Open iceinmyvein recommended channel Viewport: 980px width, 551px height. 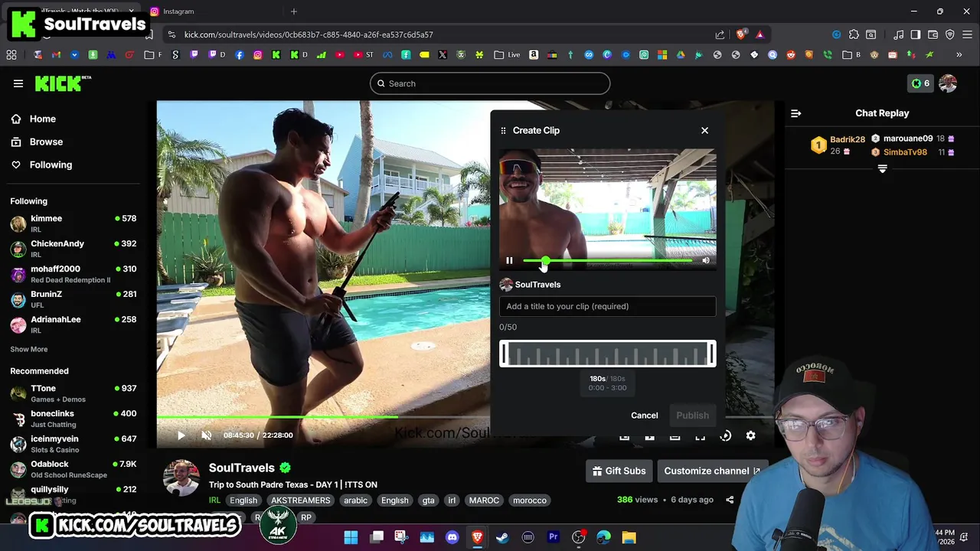pos(73,444)
